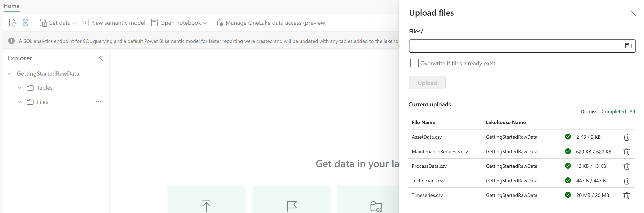Click the Timeseries.csv file name

427,195
